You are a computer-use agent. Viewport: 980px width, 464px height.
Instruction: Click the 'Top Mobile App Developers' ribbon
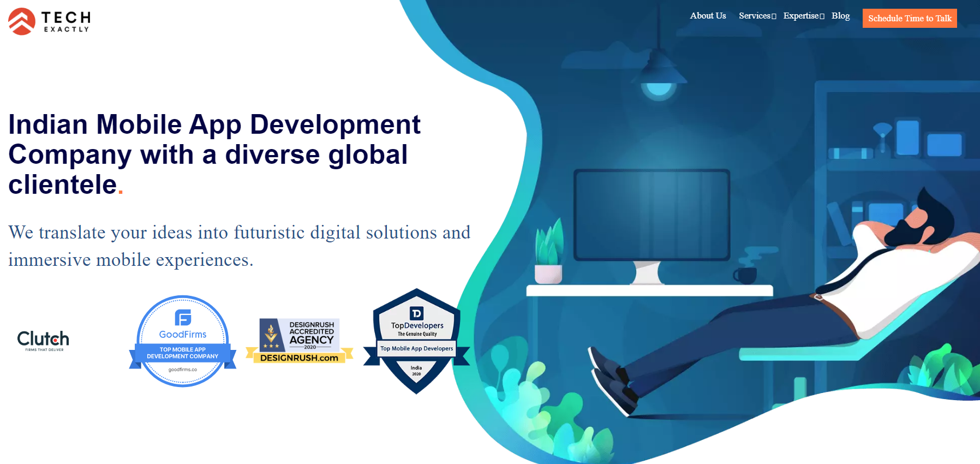pyautogui.click(x=416, y=348)
